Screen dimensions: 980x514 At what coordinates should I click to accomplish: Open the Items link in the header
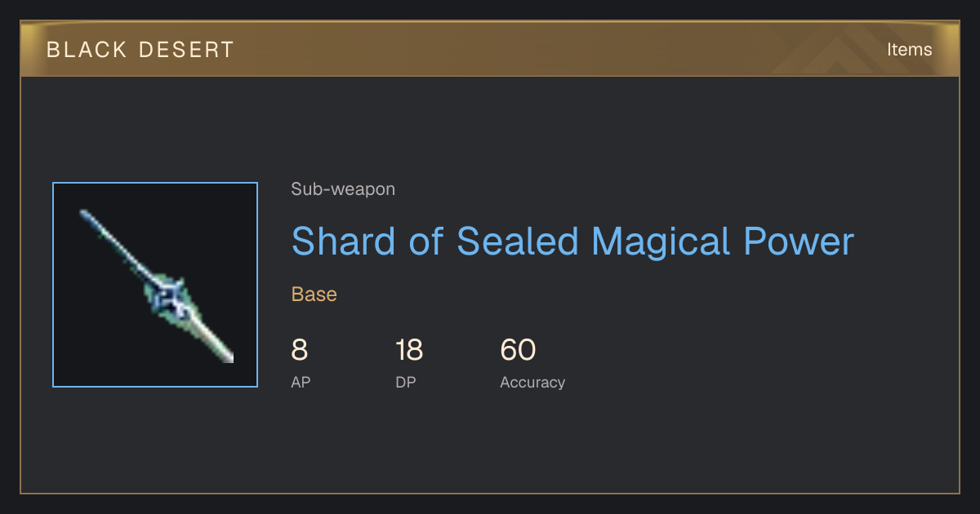909,49
